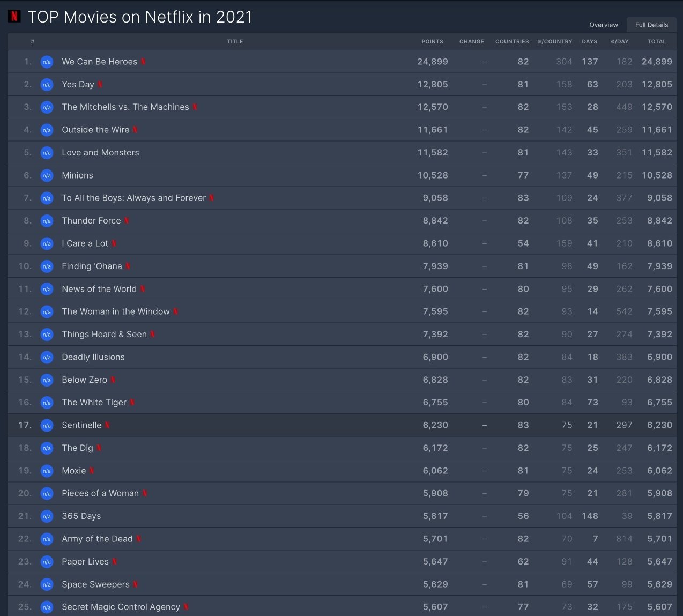Image resolution: width=683 pixels, height=616 pixels.
Task: Open The Dig title link
Action: point(77,448)
